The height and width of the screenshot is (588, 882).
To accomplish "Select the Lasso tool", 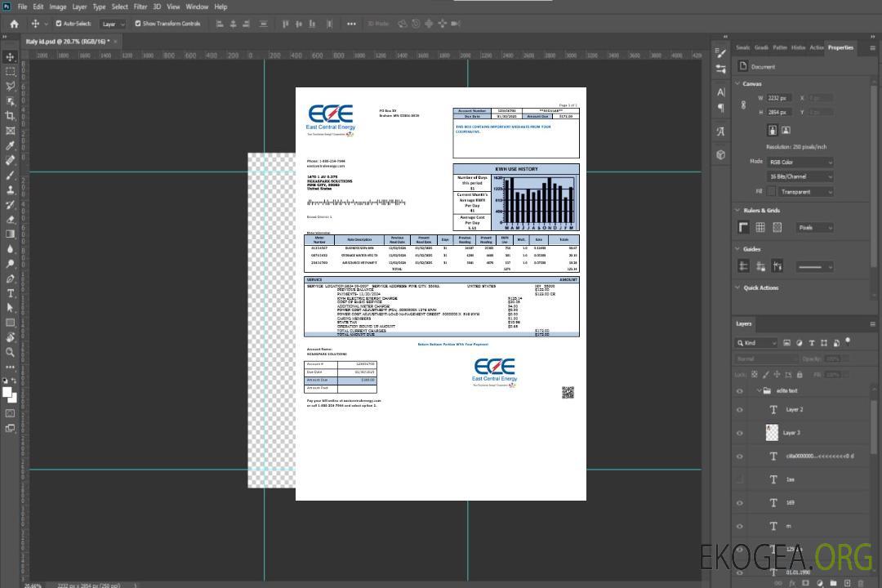I will click(x=10, y=86).
